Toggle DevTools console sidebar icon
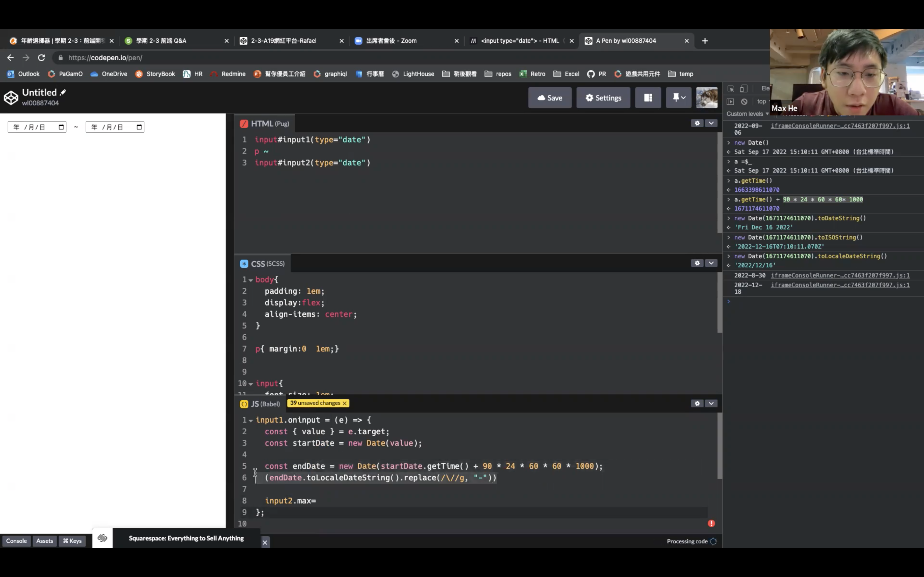 coord(730,102)
